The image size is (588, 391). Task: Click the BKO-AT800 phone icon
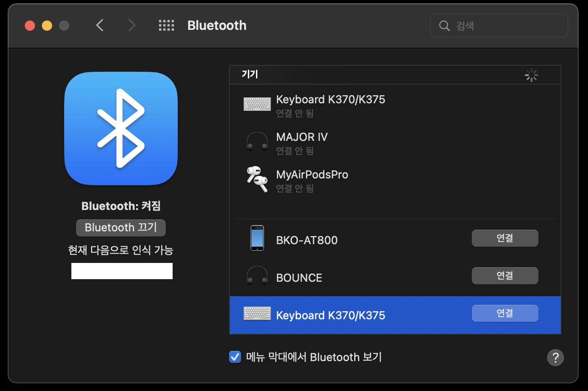pyautogui.click(x=257, y=238)
